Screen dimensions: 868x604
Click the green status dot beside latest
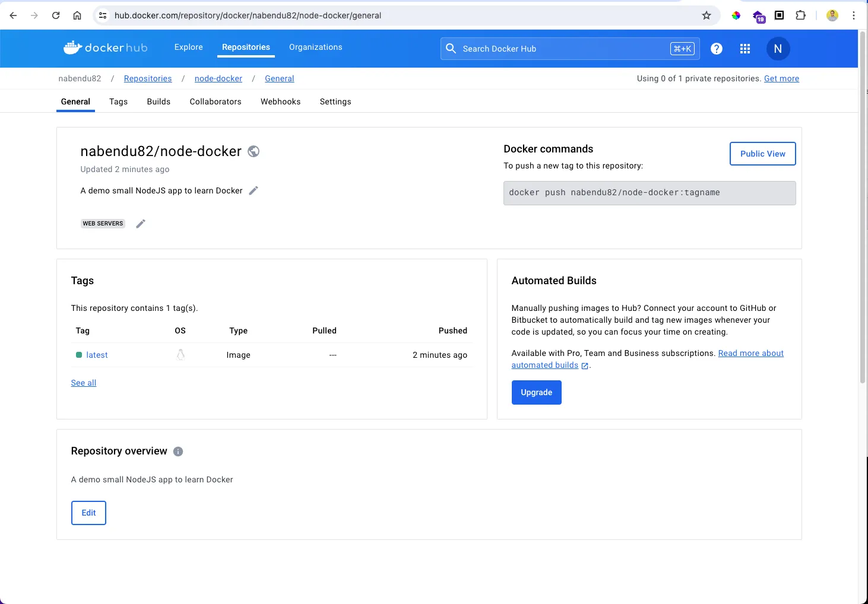[x=79, y=355]
